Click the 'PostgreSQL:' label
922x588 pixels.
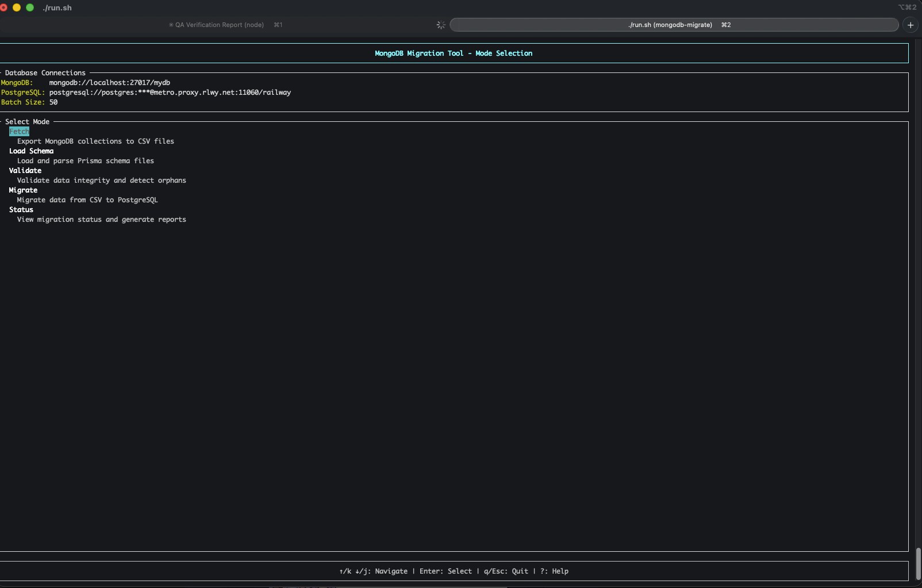coord(23,93)
